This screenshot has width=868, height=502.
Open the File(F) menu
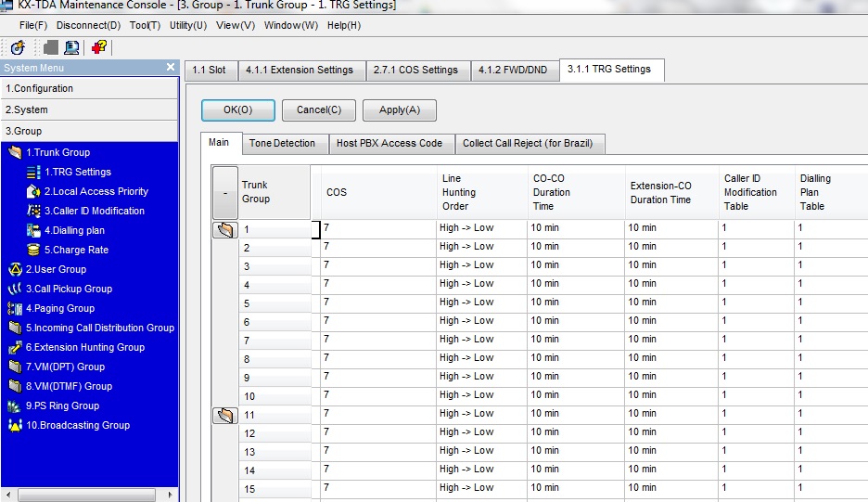[x=33, y=25]
